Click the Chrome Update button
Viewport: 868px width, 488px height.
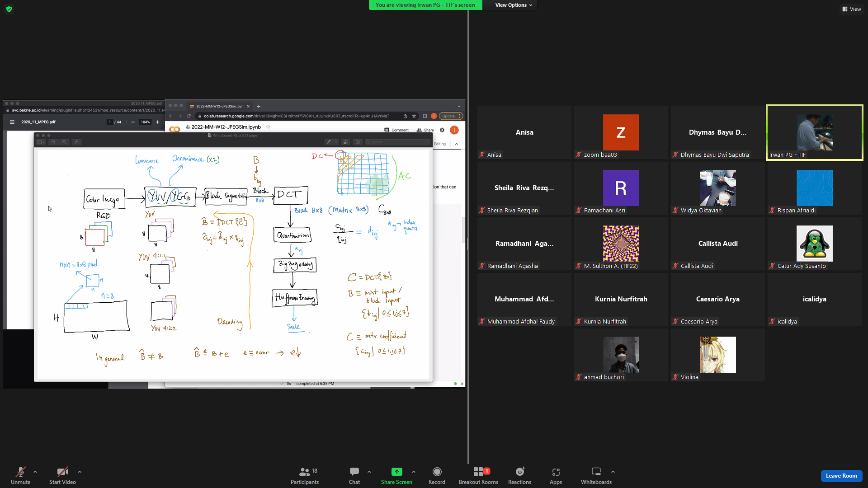451,116
